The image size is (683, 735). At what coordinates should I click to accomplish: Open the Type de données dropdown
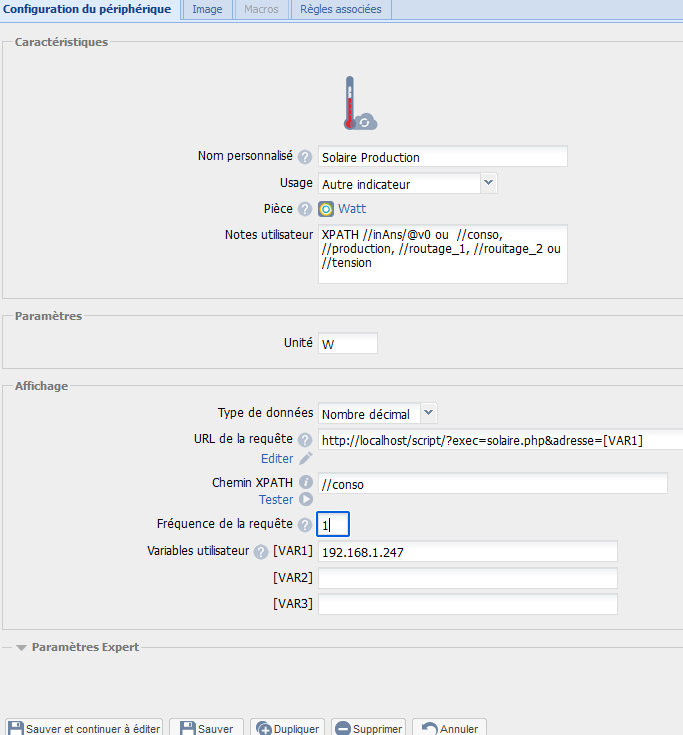(428, 413)
